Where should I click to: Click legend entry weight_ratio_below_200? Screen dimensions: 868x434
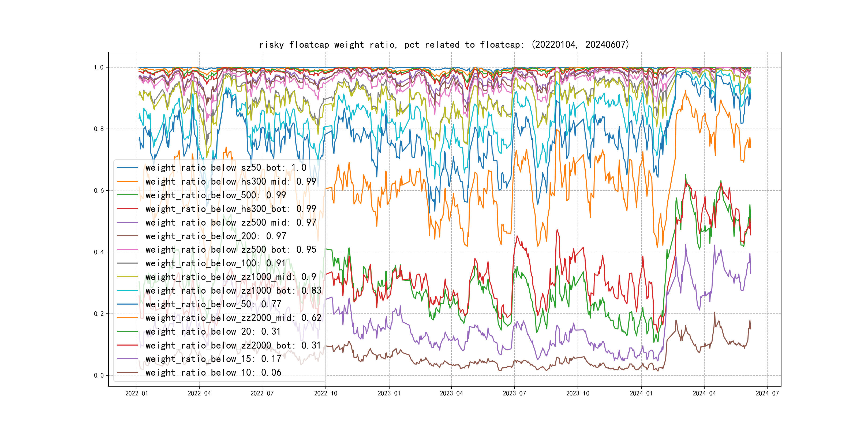(215, 236)
